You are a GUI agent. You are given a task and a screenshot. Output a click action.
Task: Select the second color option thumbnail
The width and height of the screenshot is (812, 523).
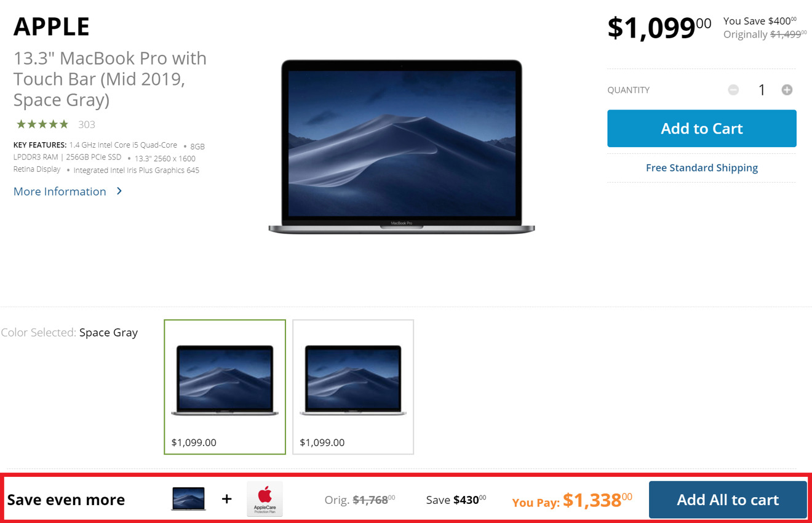(353, 387)
